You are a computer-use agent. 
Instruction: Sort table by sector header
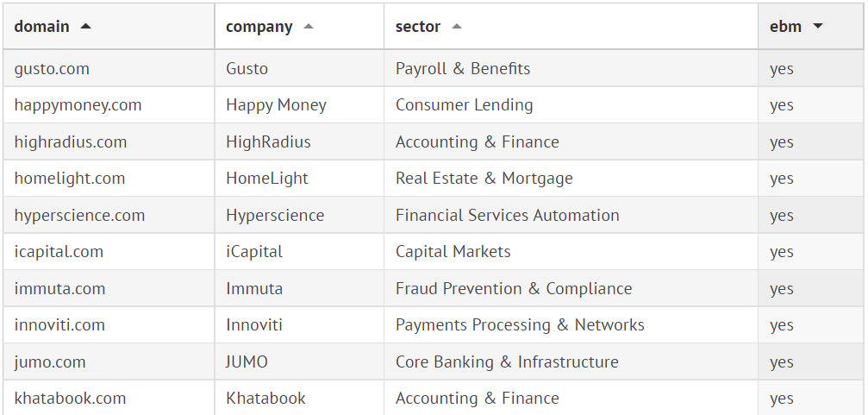click(x=418, y=27)
